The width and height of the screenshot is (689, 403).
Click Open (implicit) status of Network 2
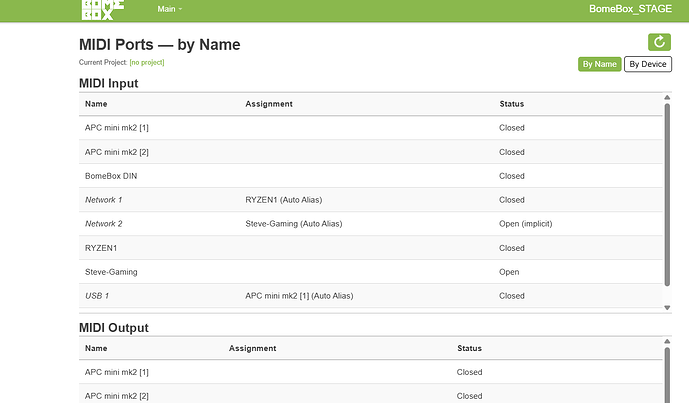point(525,224)
